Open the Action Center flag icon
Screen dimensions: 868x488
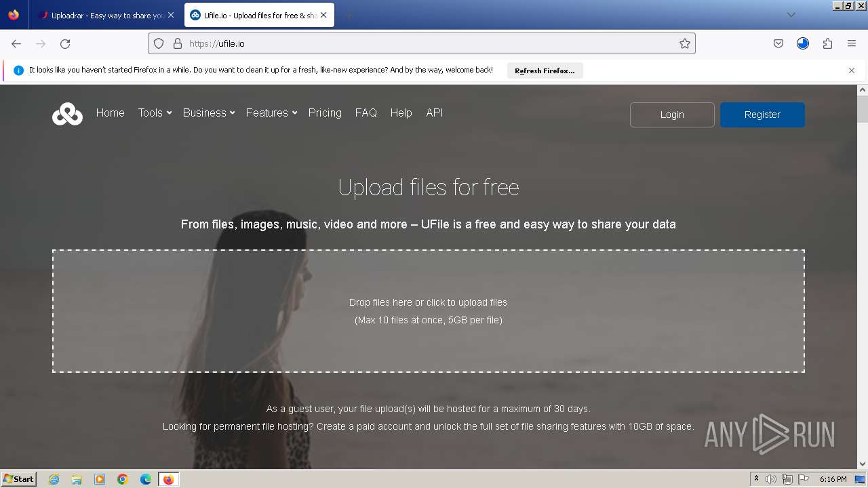pos(804,479)
